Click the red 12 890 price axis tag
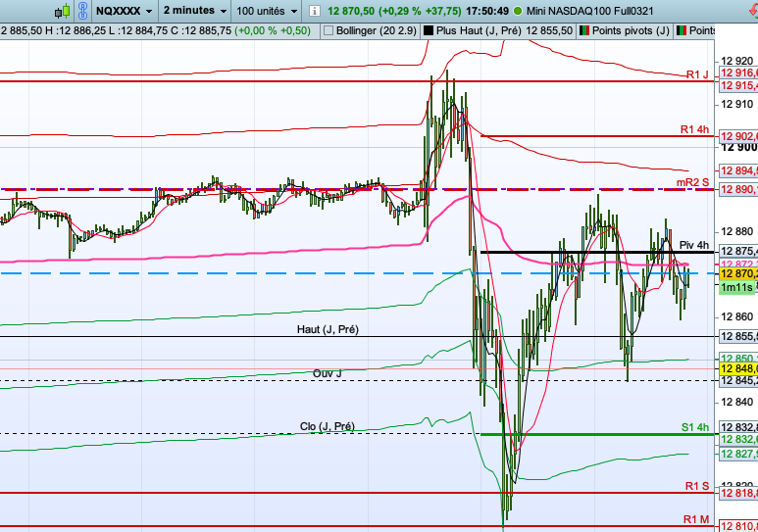 pos(738,189)
